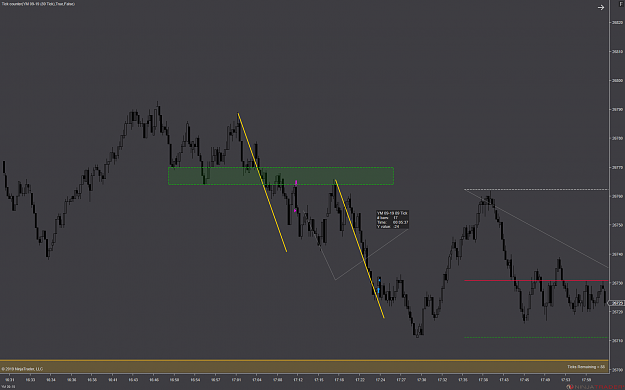This screenshot has width=625, height=390.
Task: Click the Ticks Remaining text
Action: 586,367
